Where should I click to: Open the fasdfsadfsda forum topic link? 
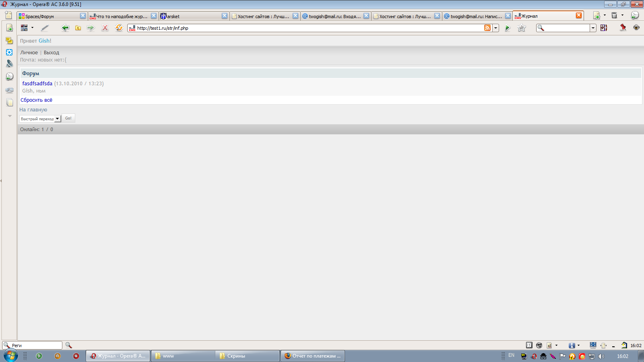tap(37, 84)
